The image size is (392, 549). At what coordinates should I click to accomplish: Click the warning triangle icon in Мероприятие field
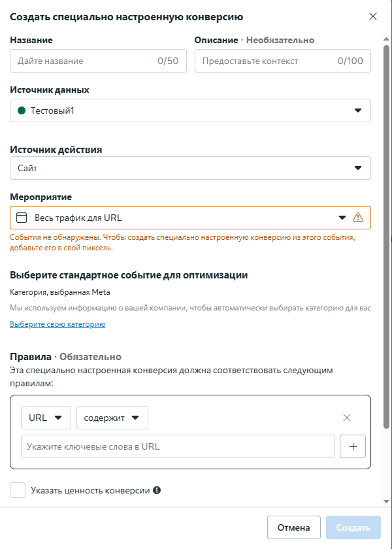[357, 218]
